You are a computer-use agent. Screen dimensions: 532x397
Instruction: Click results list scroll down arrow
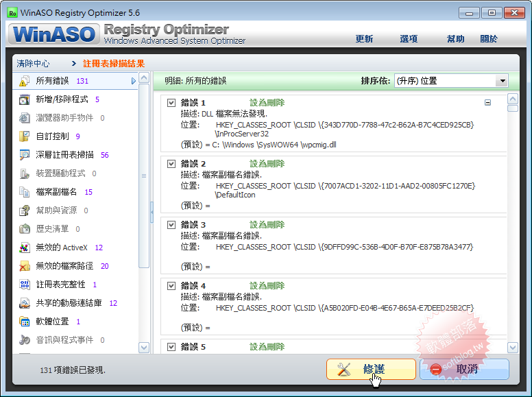pos(513,348)
